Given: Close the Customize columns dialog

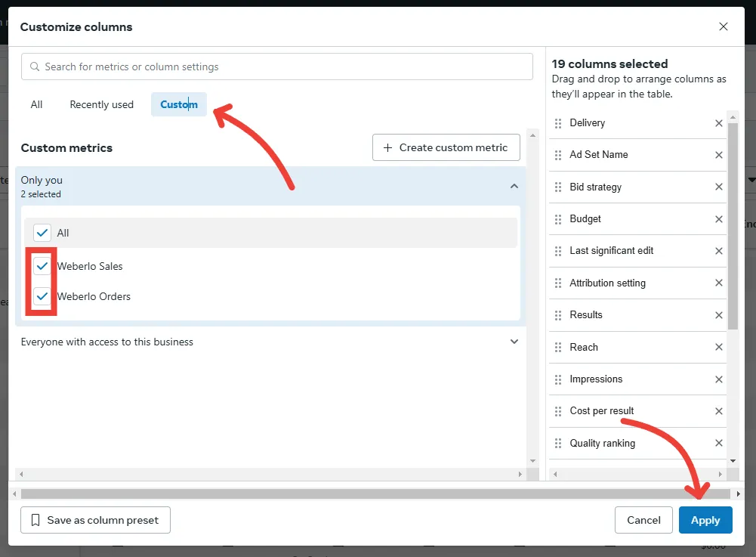Looking at the screenshot, I should pyautogui.click(x=724, y=26).
